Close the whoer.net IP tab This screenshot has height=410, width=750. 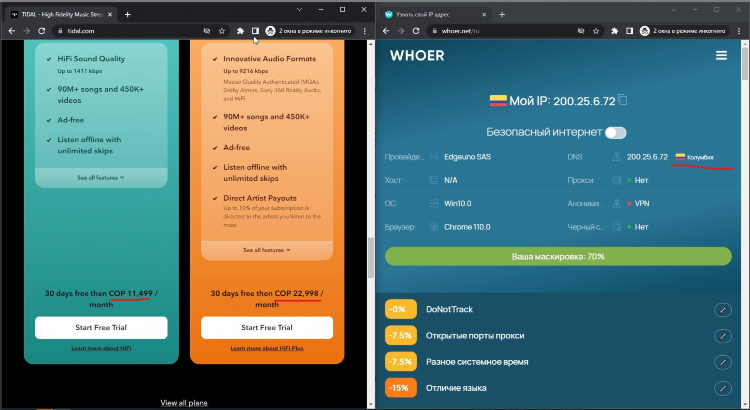click(484, 14)
